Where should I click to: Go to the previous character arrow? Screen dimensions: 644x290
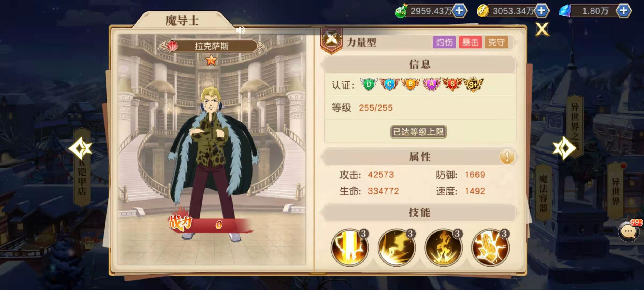[x=80, y=148]
